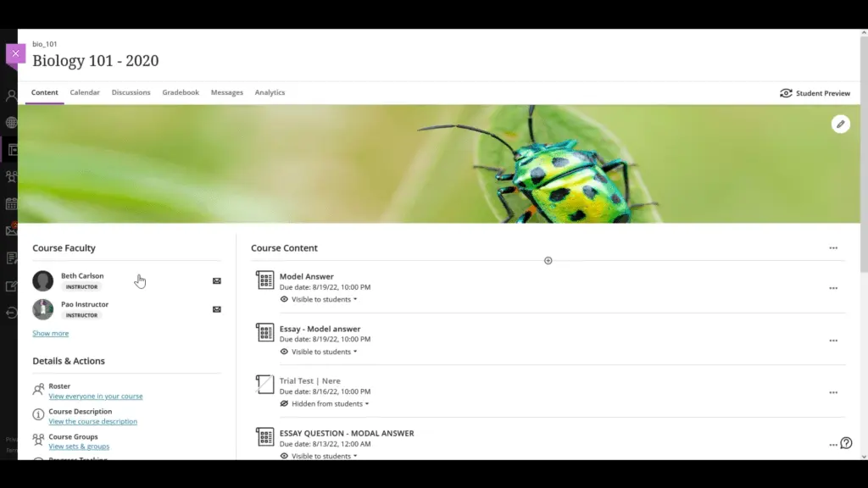The width and height of the screenshot is (868, 488).
Task: Expand Model Answer's Visible to students dropdown
Action: (325, 299)
